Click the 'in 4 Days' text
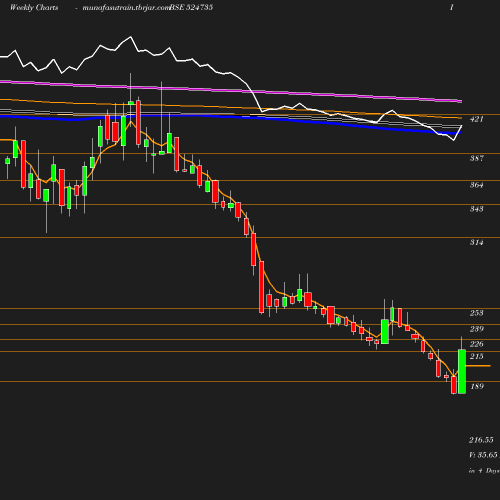The height and width of the screenshot is (500, 500). (484, 471)
